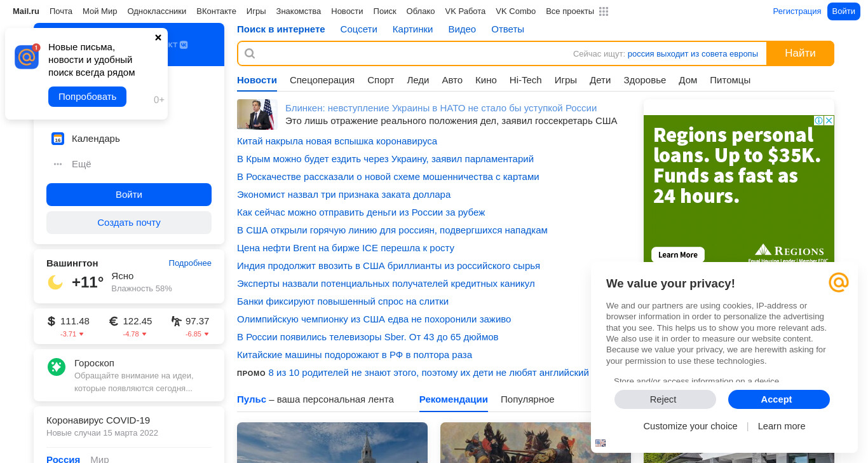Select the Спорт news tab
Image resolution: width=868 pixels, height=463 pixels.
[x=381, y=80]
